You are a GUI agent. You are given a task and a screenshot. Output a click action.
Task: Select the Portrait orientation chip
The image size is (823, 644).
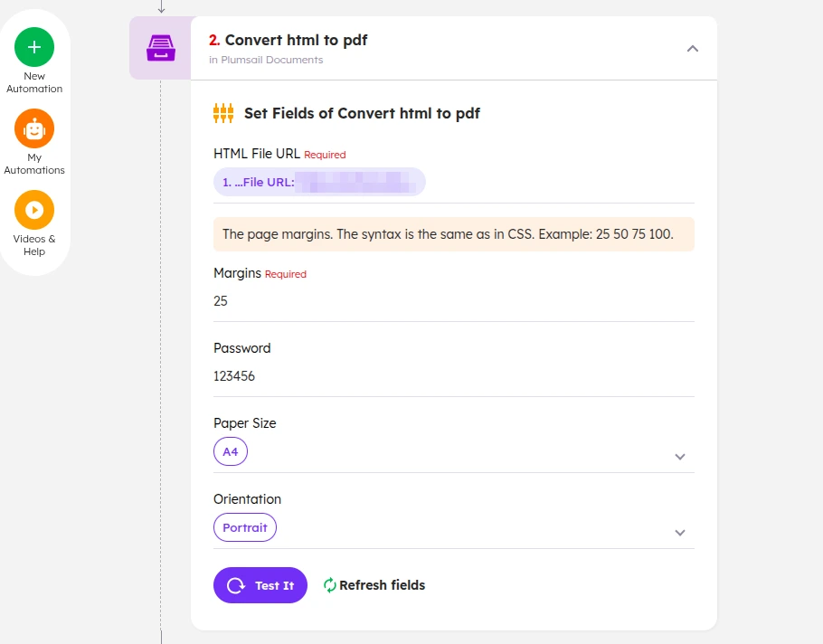click(245, 527)
